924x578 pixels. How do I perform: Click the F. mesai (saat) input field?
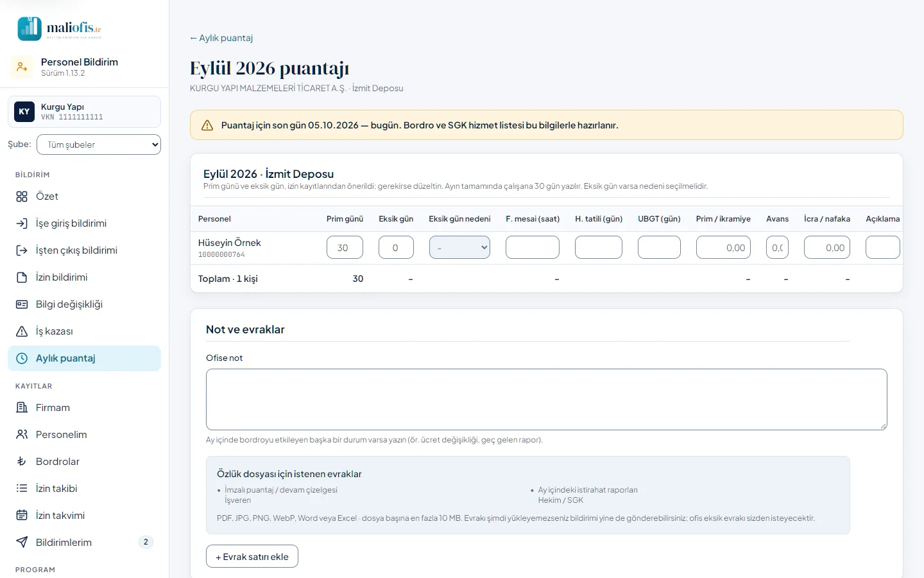[533, 247]
